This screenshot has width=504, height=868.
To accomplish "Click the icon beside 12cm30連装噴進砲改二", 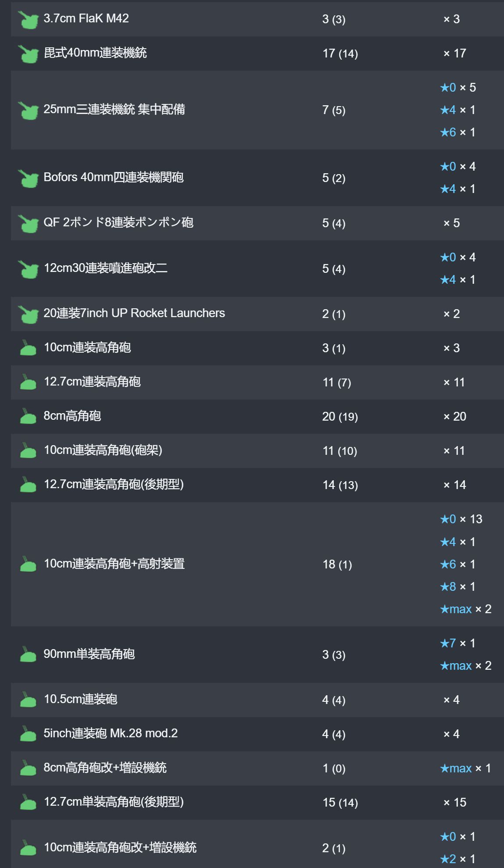I will pyautogui.click(x=29, y=269).
